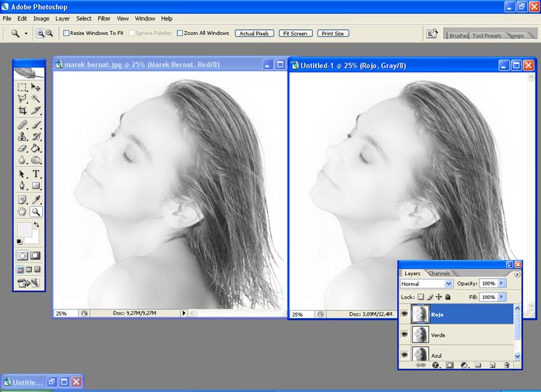
Task: Click the Zoom In icon in options bar
Action: [41, 33]
